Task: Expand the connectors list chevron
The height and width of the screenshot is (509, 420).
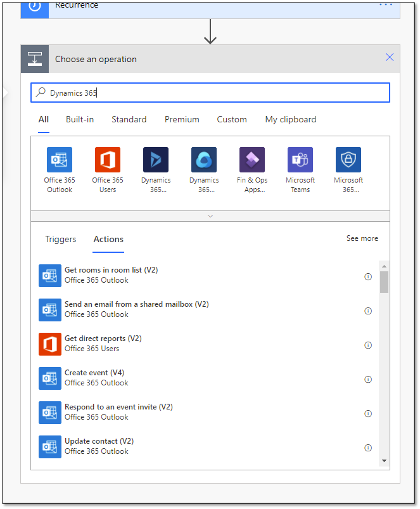Action: (x=210, y=216)
